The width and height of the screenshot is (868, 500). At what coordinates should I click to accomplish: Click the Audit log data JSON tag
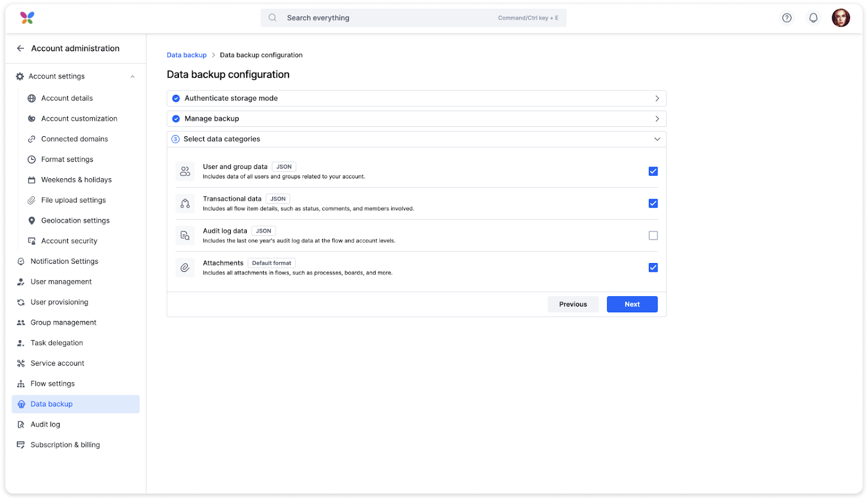(x=263, y=231)
